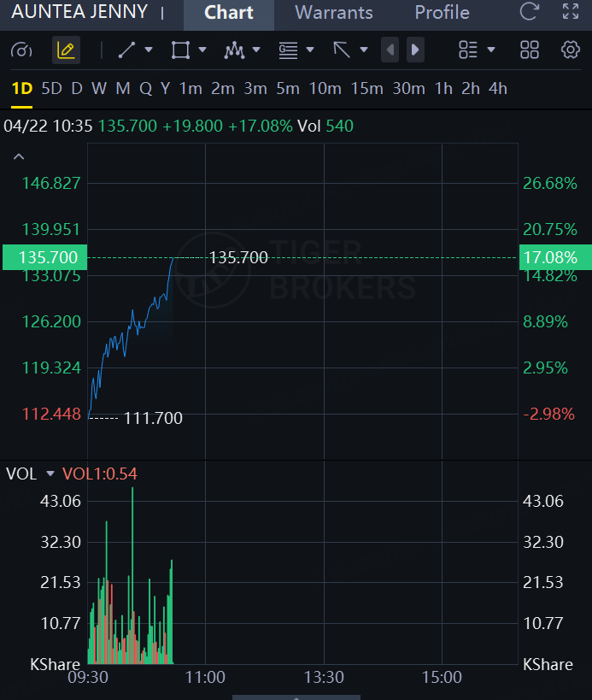Click the scroll toolbar right arrow
592x700 pixels.
click(415, 50)
